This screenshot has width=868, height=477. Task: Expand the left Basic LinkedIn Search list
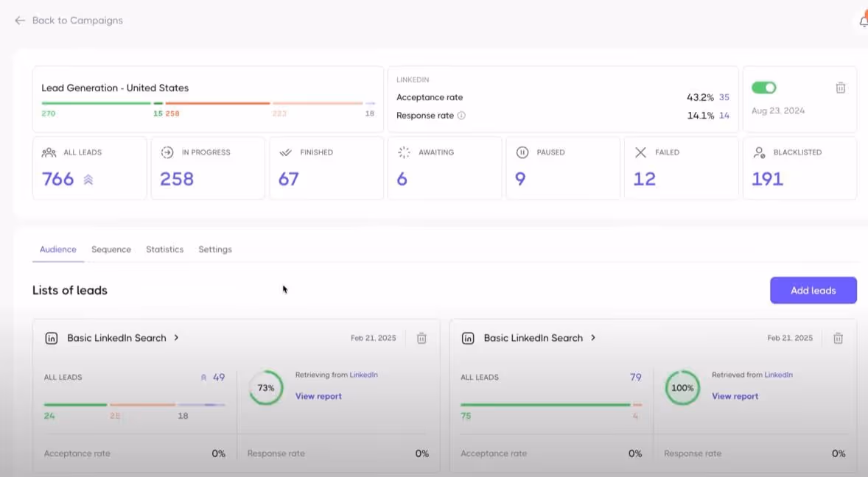[x=176, y=338]
